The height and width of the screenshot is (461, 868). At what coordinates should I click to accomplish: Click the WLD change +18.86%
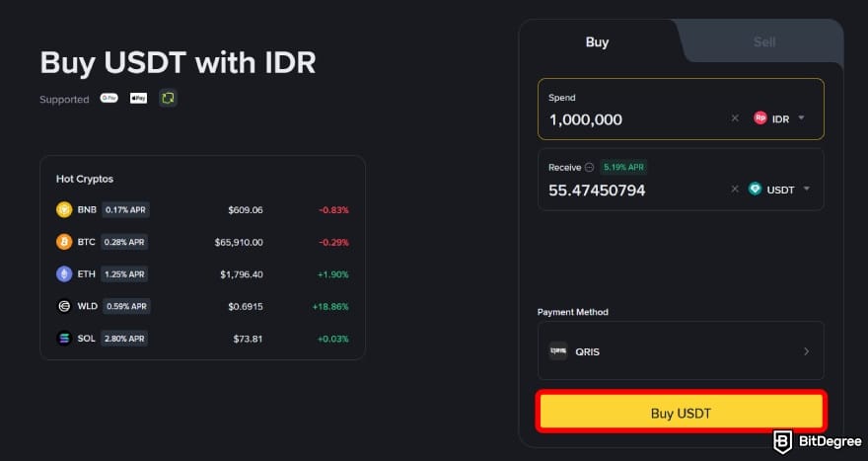point(330,306)
